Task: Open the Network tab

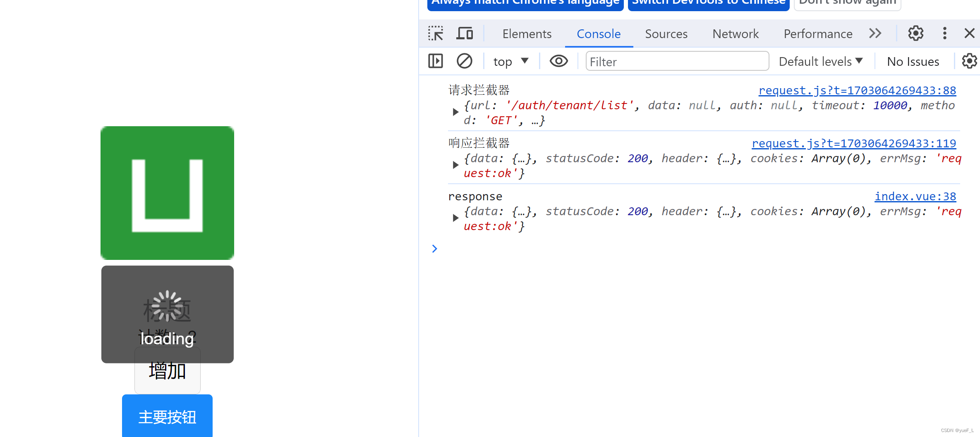Action: 736,34
